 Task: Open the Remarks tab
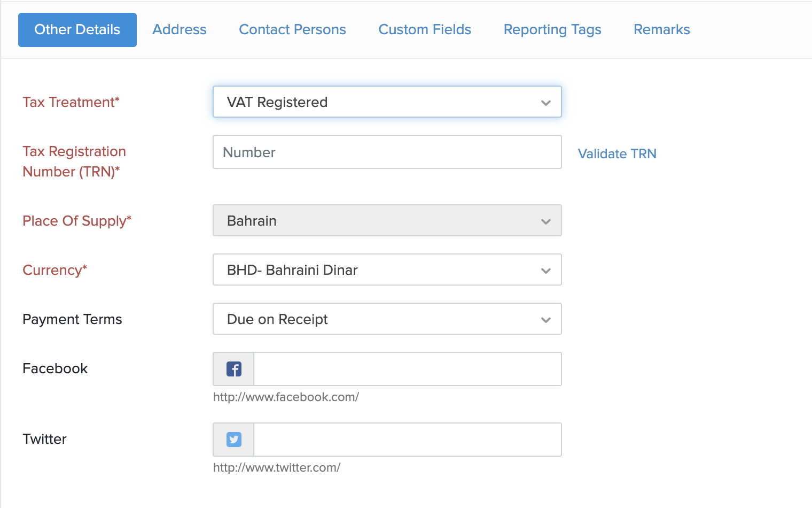click(x=662, y=29)
